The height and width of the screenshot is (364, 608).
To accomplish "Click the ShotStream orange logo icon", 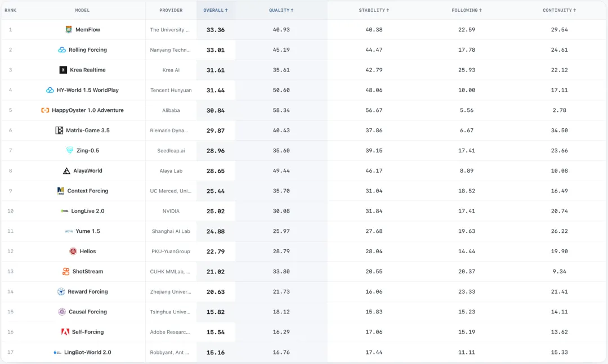I will point(66,271).
